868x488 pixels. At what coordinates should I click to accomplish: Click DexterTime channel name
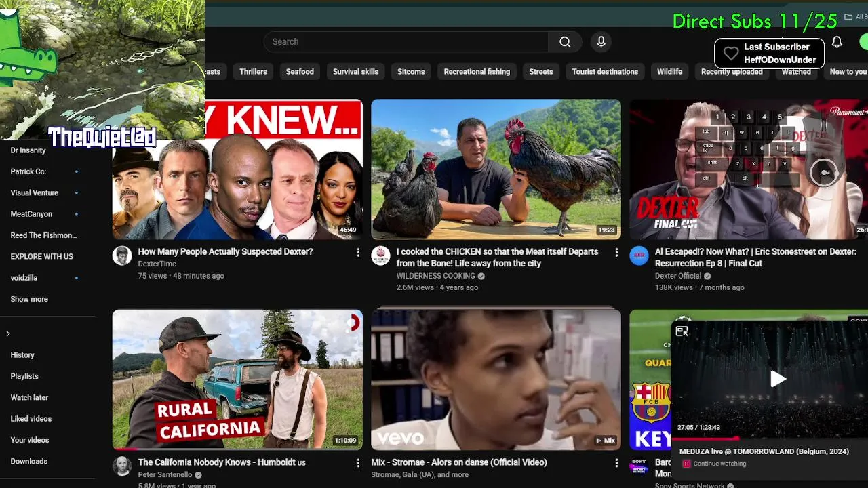157,264
